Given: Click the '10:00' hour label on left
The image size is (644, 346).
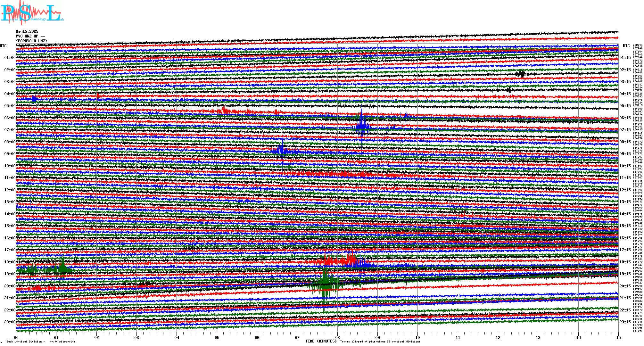Looking at the screenshot, I should (10, 166).
